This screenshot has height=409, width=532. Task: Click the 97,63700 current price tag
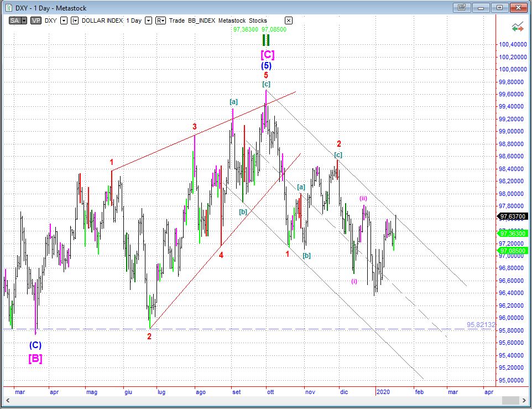tap(512, 216)
